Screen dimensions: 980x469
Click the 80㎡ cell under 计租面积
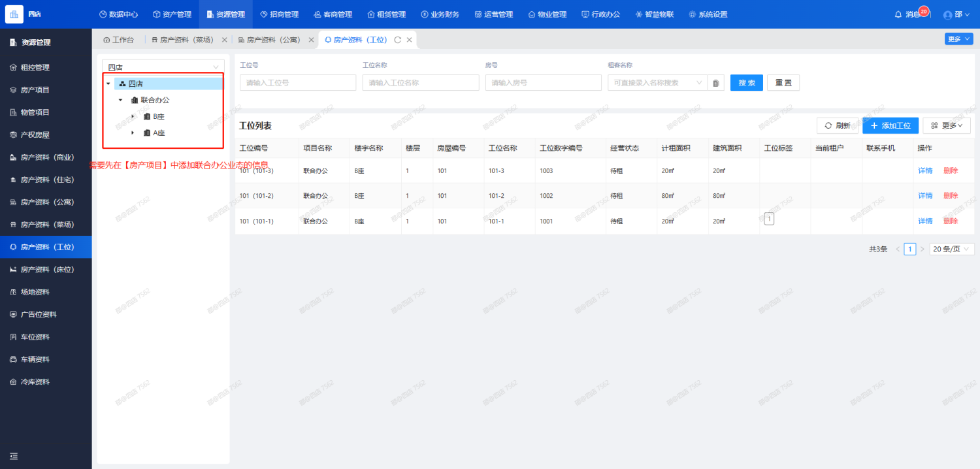669,196
